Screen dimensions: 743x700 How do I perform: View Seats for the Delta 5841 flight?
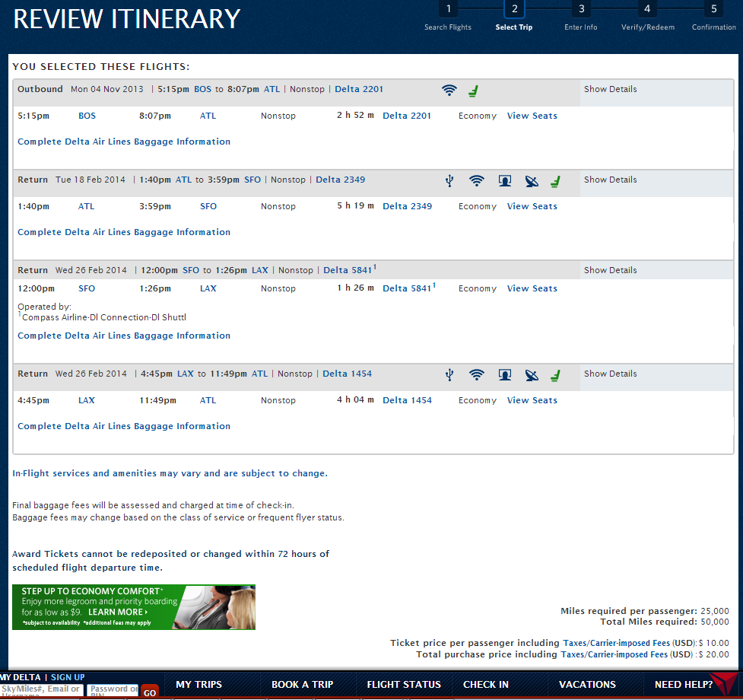coord(532,288)
